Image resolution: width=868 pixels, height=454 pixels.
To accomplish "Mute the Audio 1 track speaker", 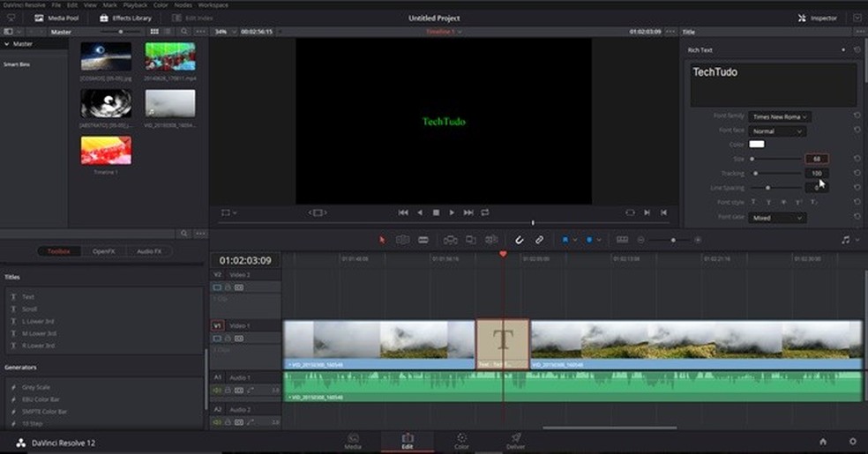I will [217, 391].
